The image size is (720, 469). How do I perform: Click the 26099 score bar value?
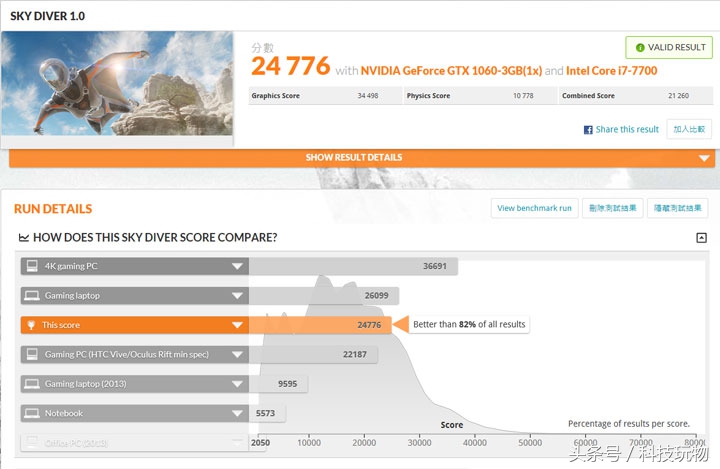[x=377, y=296]
